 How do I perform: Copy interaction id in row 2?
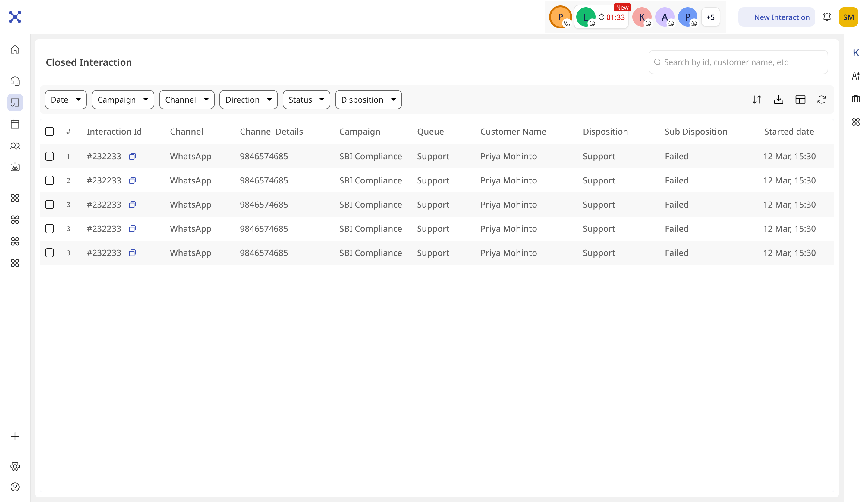click(x=132, y=180)
